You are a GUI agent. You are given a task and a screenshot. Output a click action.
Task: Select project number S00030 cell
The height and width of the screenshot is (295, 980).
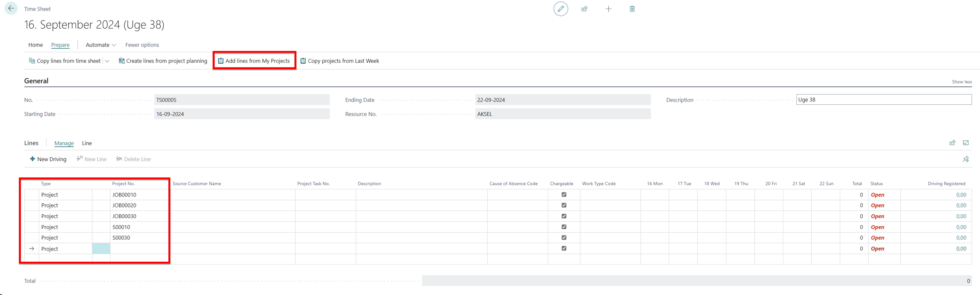coord(140,238)
